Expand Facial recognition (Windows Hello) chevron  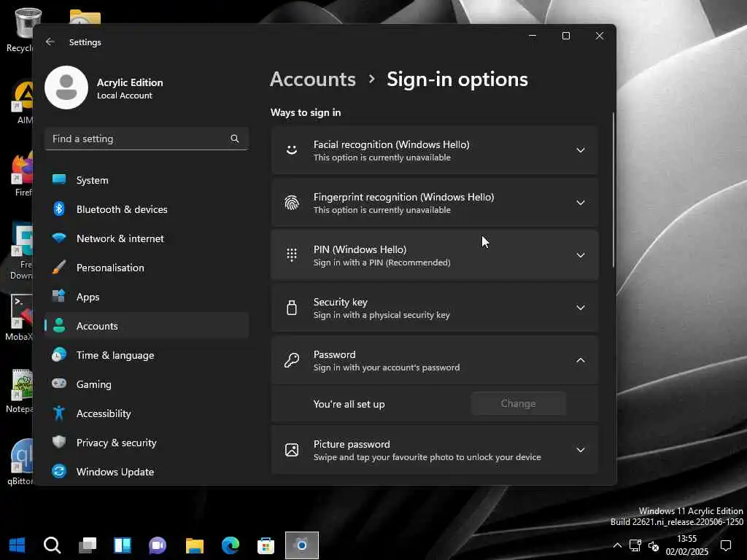(580, 150)
